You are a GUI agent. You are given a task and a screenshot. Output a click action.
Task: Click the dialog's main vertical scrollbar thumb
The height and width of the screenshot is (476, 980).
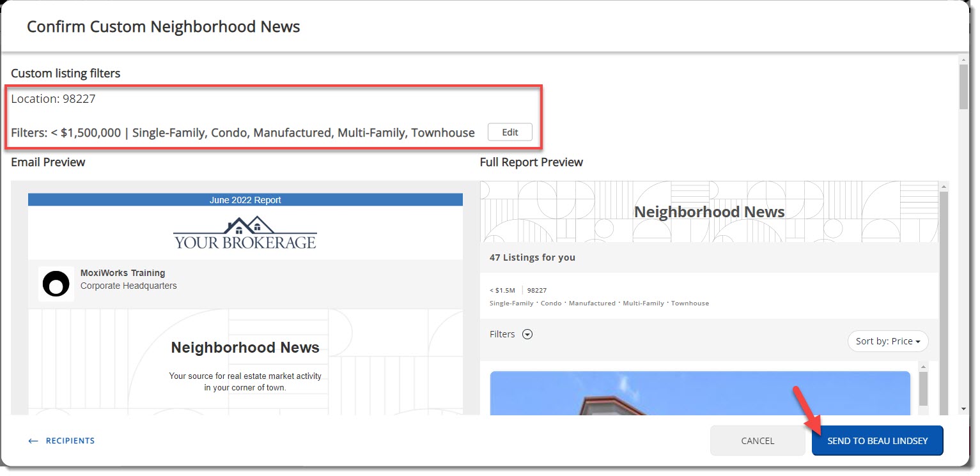pyautogui.click(x=963, y=86)
